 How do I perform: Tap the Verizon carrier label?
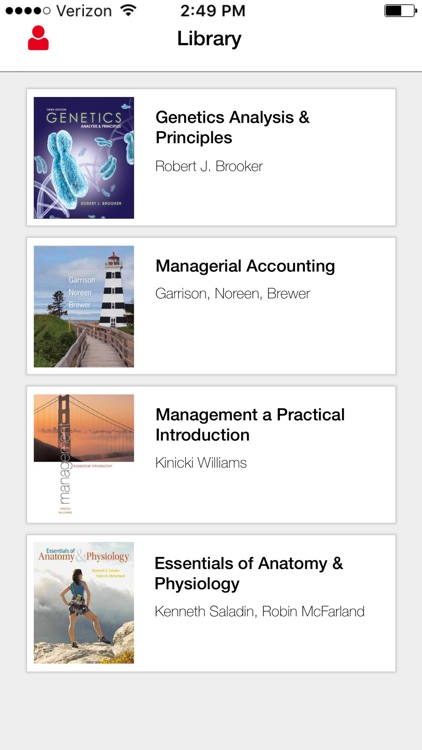(86, 11)
